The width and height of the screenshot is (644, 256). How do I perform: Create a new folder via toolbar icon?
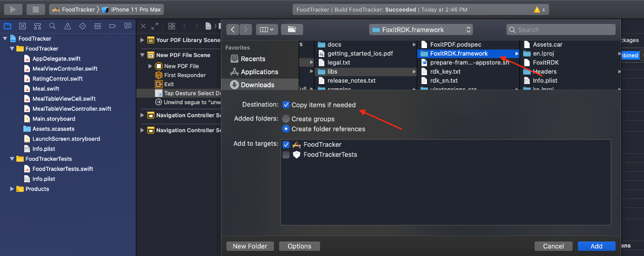tap(292, 29)
